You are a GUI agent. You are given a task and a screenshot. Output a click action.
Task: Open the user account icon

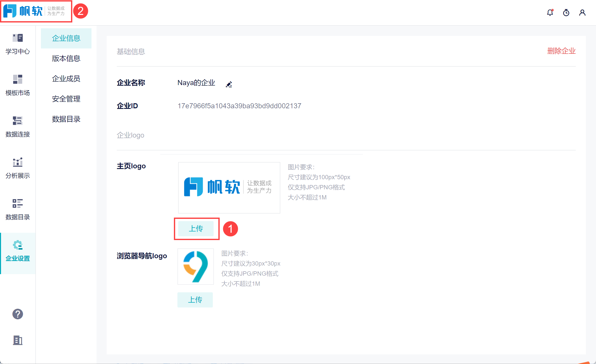coord(582,13)
